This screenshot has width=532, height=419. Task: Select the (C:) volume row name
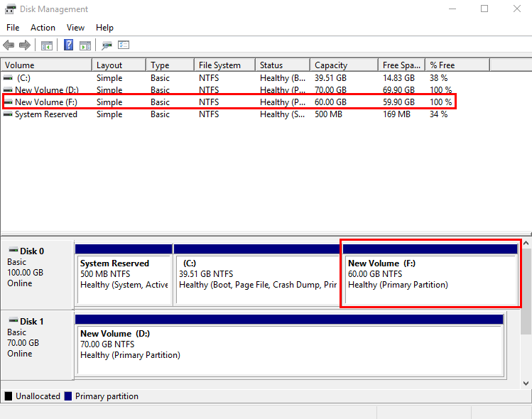coord(23,78)
